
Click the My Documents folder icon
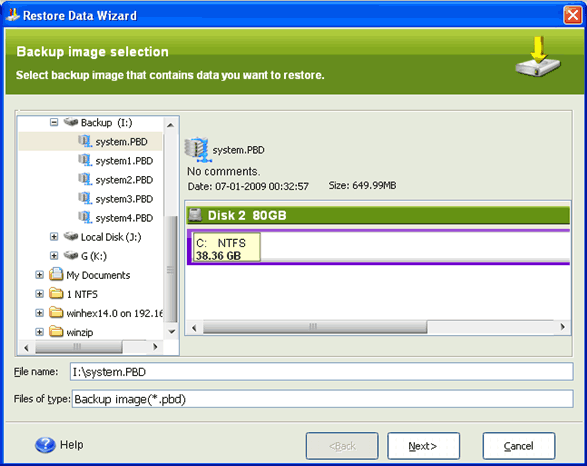coord(56,274)
